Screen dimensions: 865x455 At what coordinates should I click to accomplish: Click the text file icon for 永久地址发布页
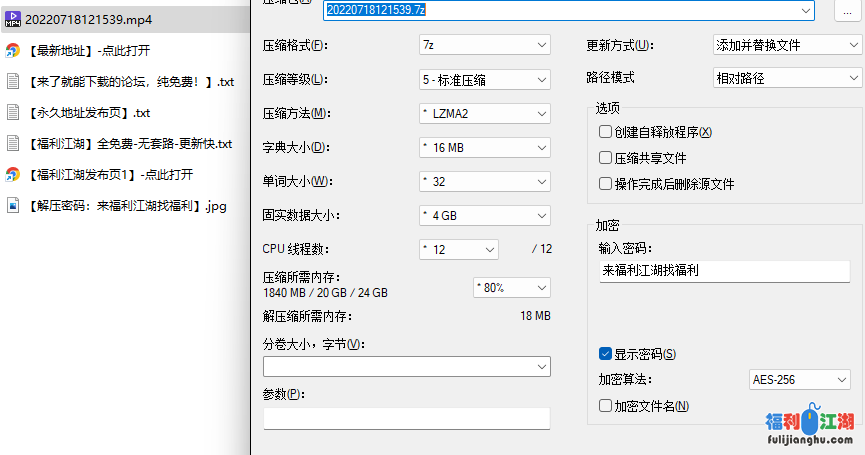13,113
